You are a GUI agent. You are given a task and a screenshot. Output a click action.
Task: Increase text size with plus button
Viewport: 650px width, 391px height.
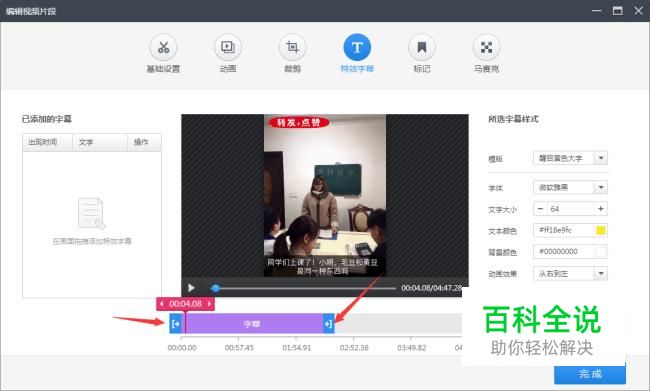[601, 209]
